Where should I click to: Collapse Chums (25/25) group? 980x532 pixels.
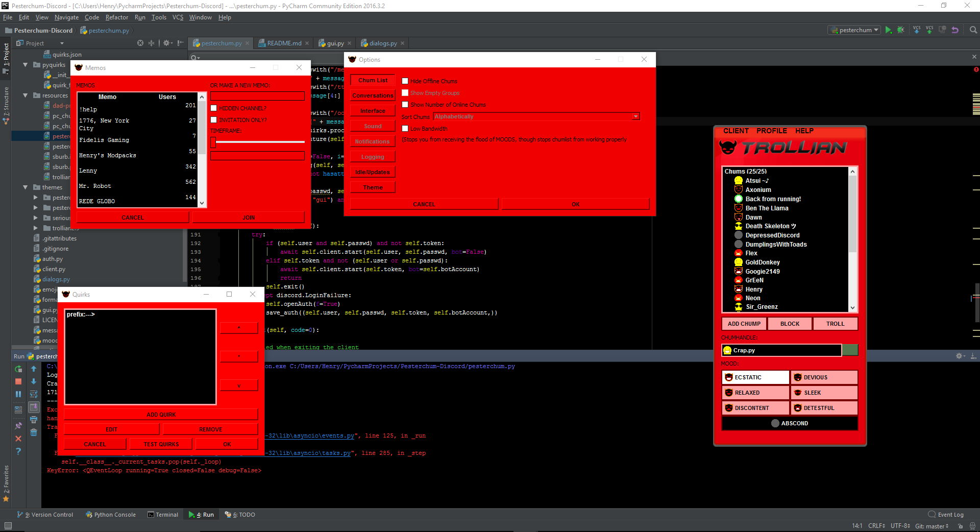745,172
